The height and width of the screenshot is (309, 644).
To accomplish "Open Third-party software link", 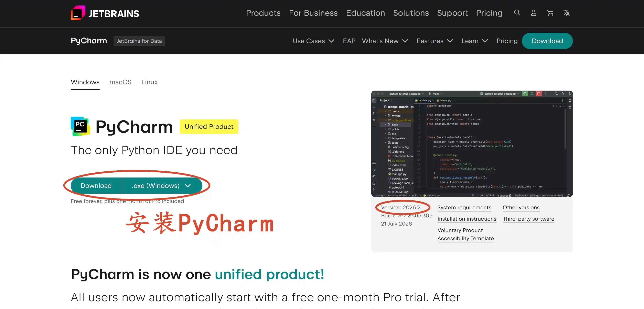I will click(528, 219).
